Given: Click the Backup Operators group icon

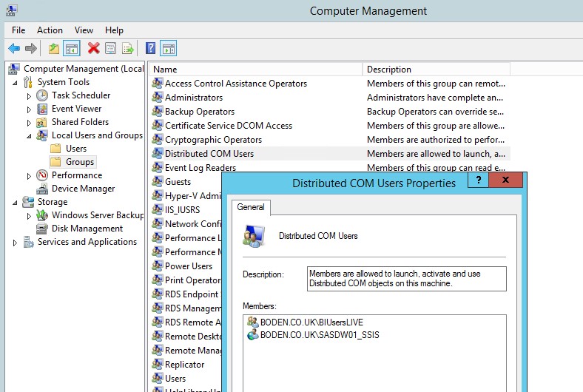Looking at the screenshot, I should pos(157,112).
